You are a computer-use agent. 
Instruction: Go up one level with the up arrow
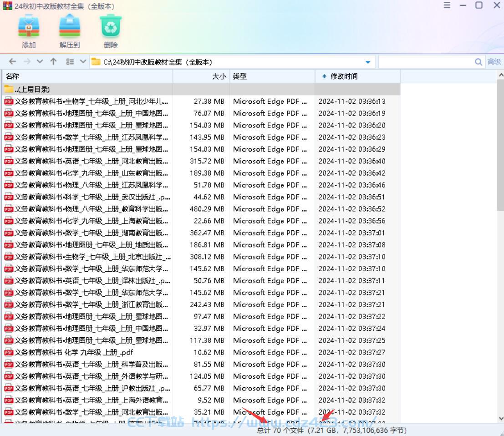53,61
